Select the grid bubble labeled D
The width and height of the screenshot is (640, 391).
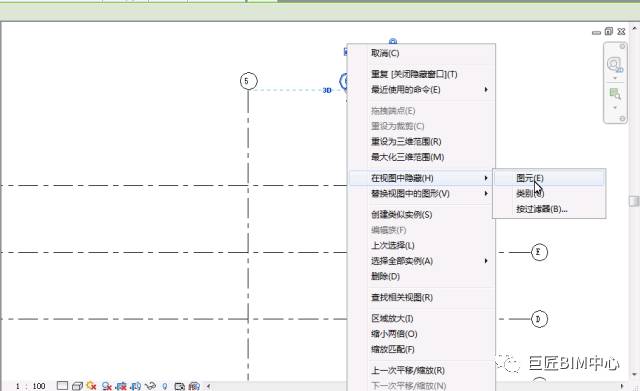tap(539, 319)
